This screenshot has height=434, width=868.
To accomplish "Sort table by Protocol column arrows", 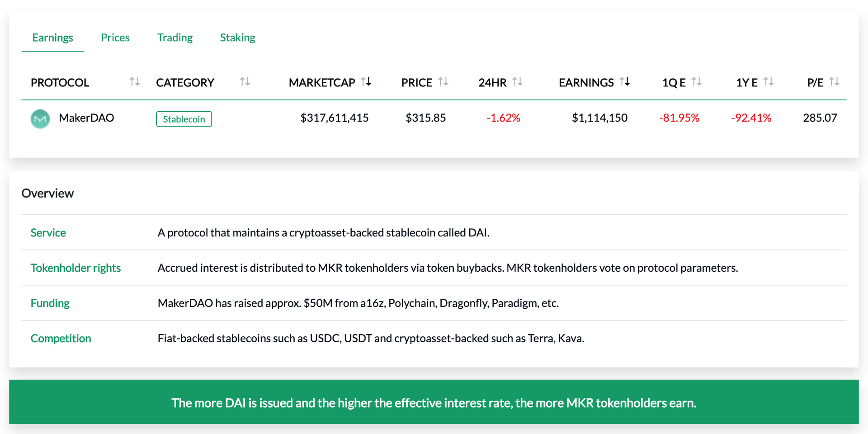I will point(134,82).
